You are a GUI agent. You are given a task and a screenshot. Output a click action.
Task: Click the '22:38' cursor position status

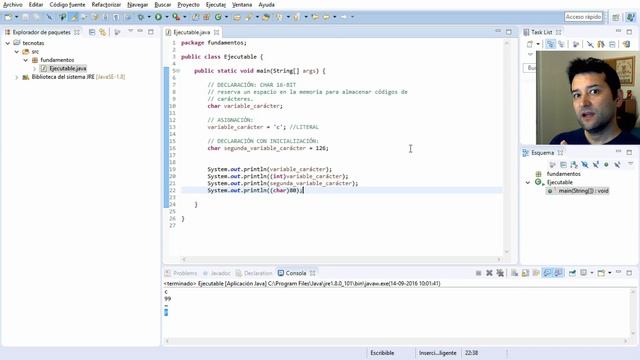point(471,353)
